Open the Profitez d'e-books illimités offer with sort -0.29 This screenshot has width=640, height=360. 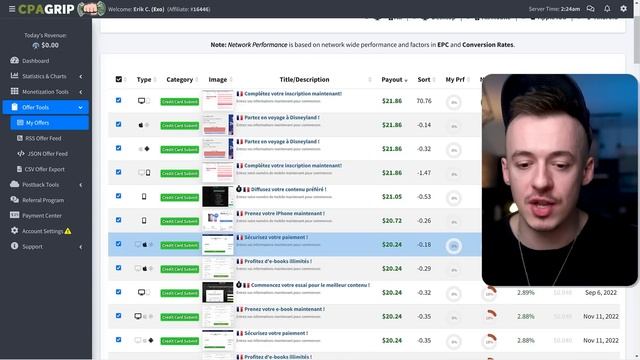278,261
